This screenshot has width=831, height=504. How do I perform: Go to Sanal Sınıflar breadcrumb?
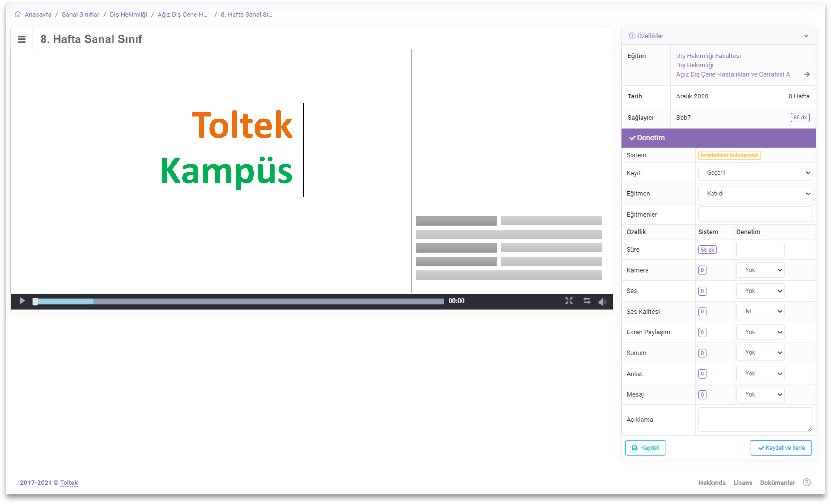[80, 14]
